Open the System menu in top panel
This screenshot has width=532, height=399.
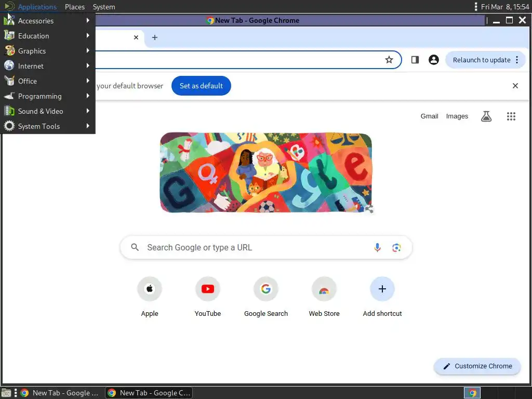104,7
